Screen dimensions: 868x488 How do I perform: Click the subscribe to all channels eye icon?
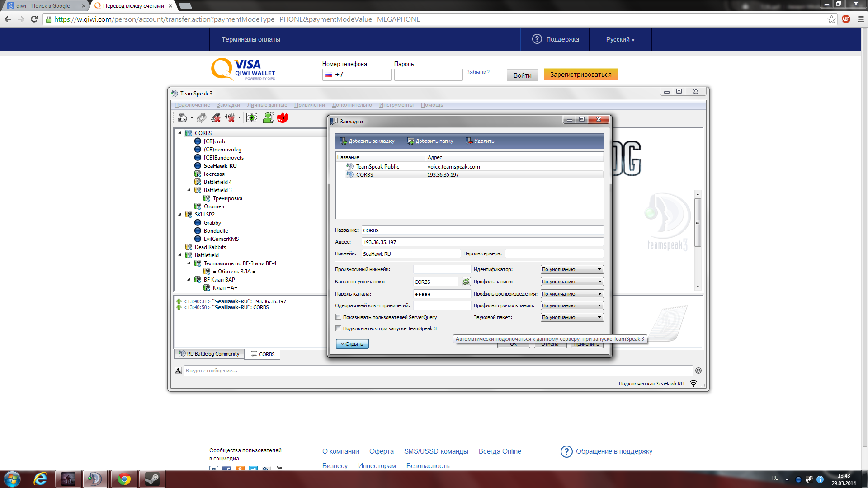coord(252,117)
